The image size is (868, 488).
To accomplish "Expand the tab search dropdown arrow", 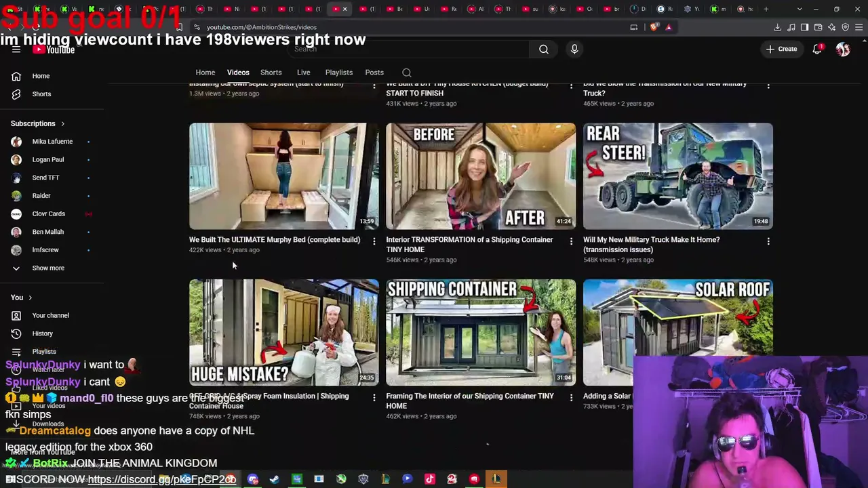I will (800, 9).
